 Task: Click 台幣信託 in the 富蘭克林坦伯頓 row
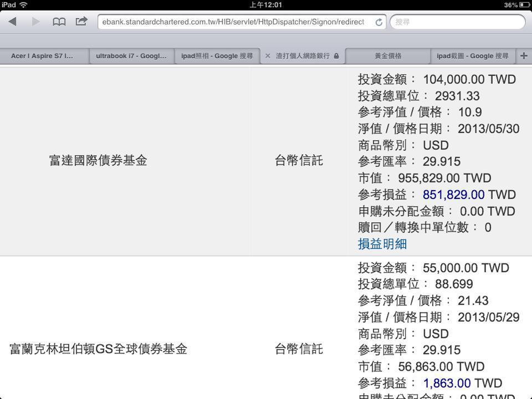click(x=299, y=349)
